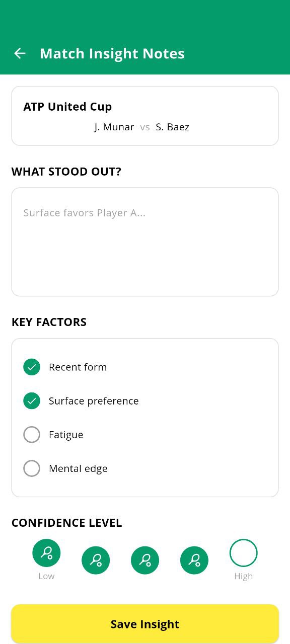This screenshot has width=290, height=644.
Task: Tap Save Insight
Action: (145, 624)
